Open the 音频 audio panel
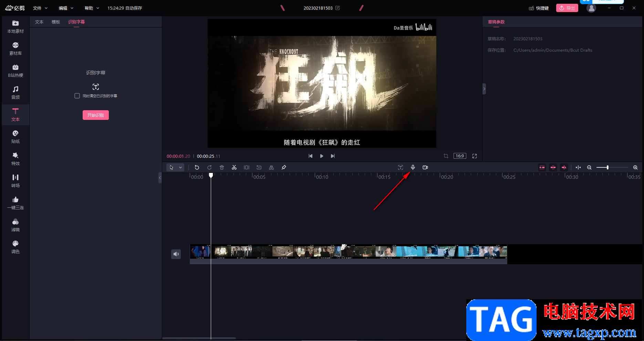The width and height of the screenshot is (644, 341). point(15,93)
